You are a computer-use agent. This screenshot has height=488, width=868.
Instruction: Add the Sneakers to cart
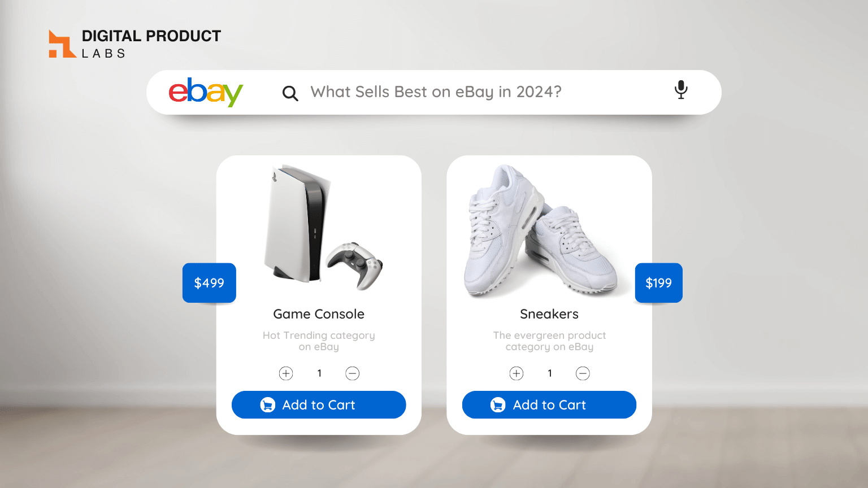(x=549, y=405)
